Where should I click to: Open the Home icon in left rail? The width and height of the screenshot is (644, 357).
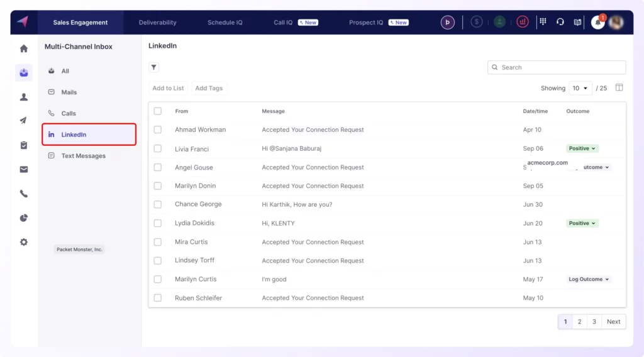24,48
